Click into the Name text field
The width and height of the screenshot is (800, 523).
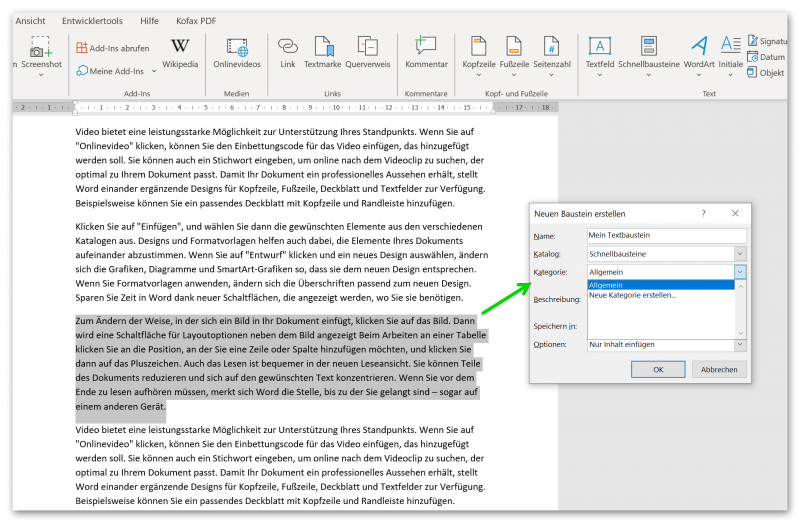[x=667, y=236]
